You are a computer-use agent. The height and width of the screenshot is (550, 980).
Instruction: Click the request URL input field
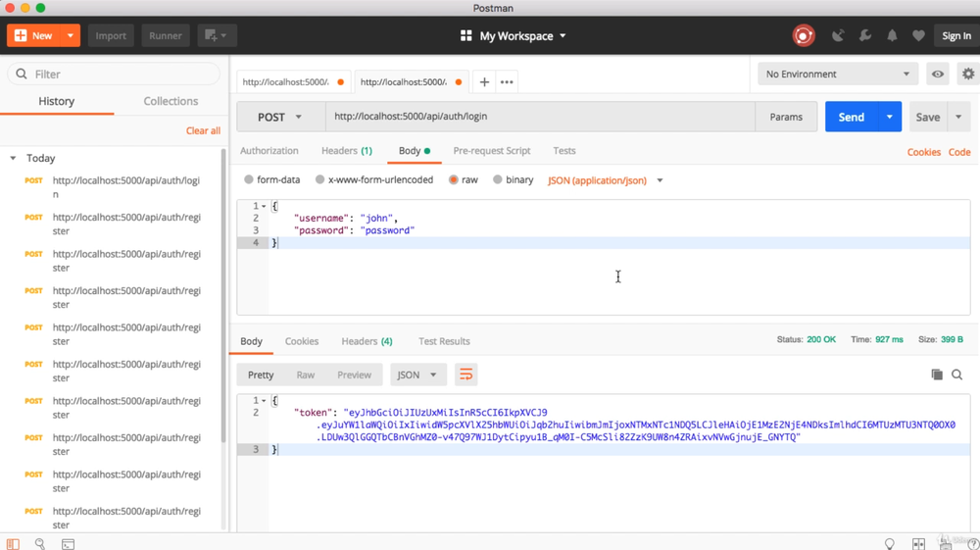539,117
